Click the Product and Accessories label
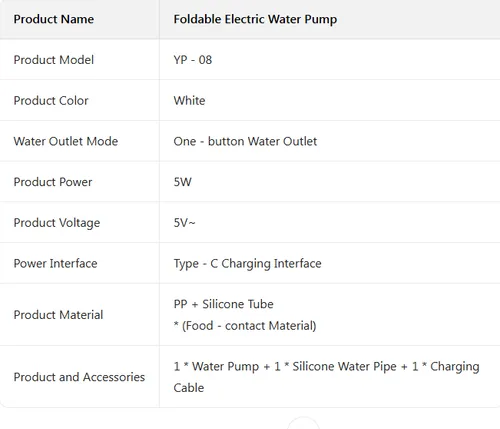 (79, 377)
